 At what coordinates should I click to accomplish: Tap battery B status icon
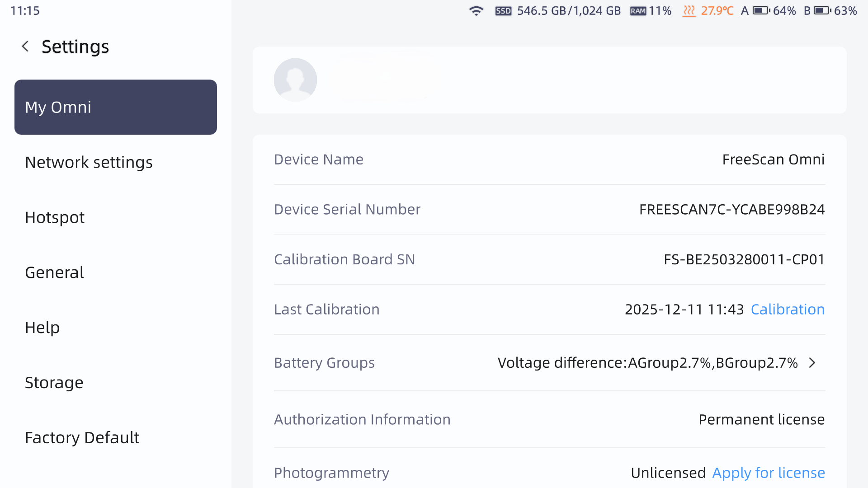(x=822, y=10)
